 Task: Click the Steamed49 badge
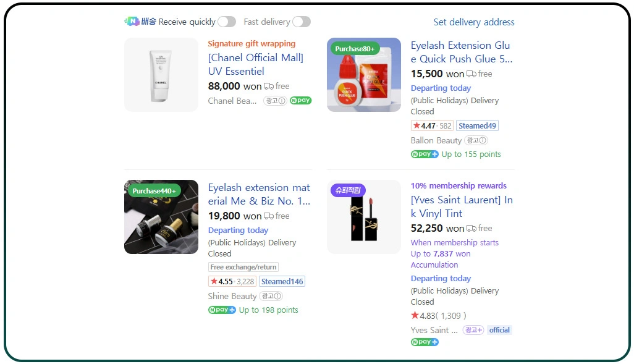(477, 125)
